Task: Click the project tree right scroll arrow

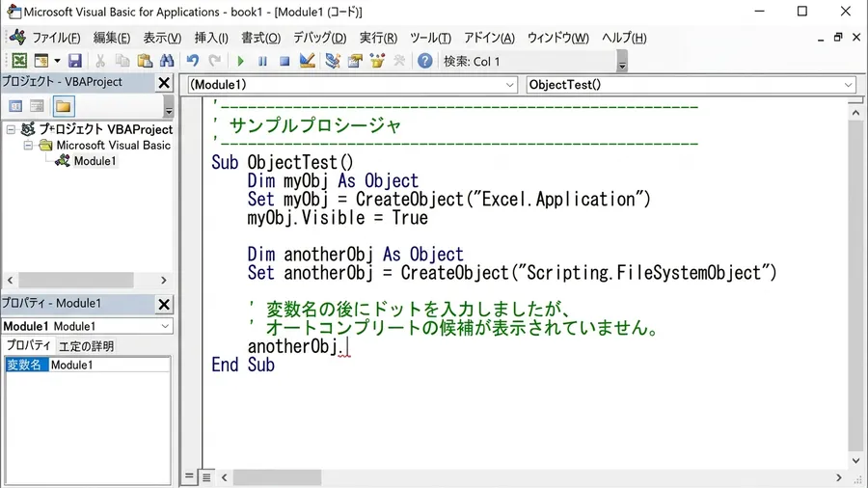Action: [x=163, y=280]
